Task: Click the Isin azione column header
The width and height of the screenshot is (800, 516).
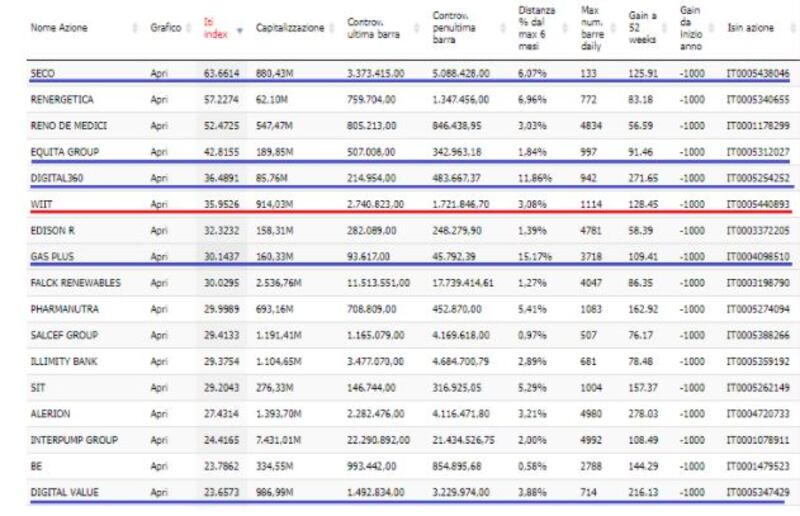Action: point(751,28)
